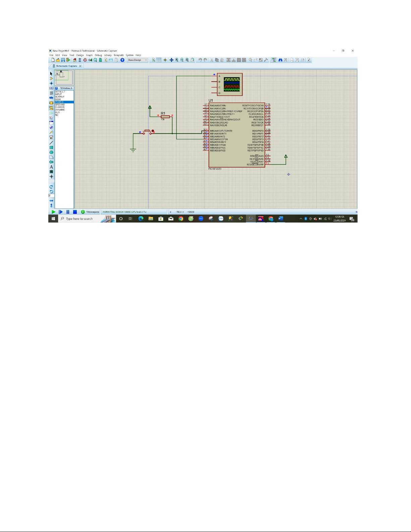This screenshot has width=411, height=532.
Task: Toggle the wire autorouter button
Action: click(274, 60)
